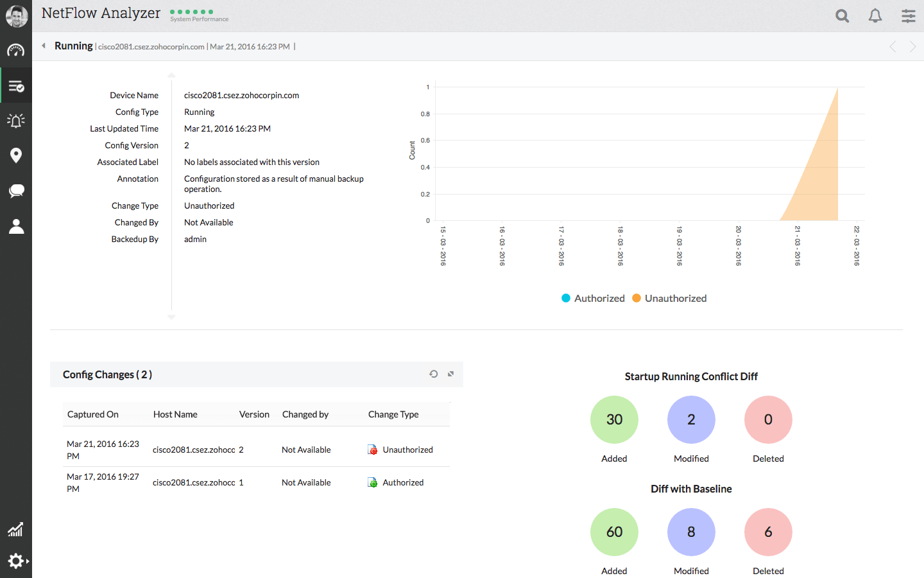Open the reports chart icon in sidebar
924x578 pixels.
(16, 529)
